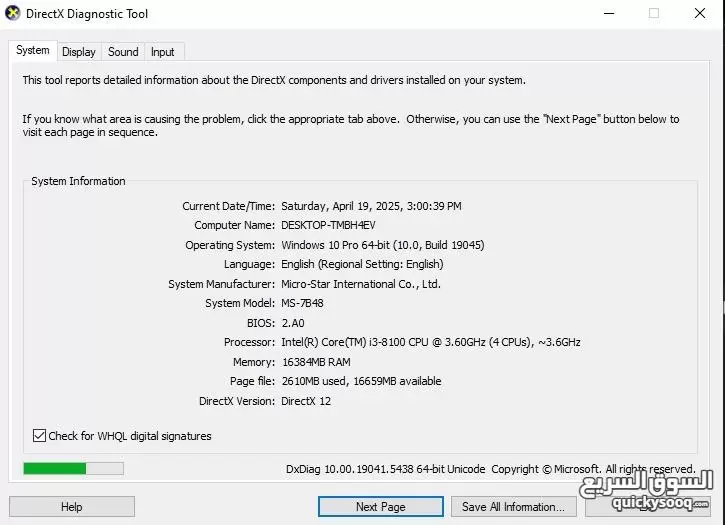Click BIOS value 2.A0
Image resolution: width=725 pixels, height=525 pixels.
[x=293, y=323]
